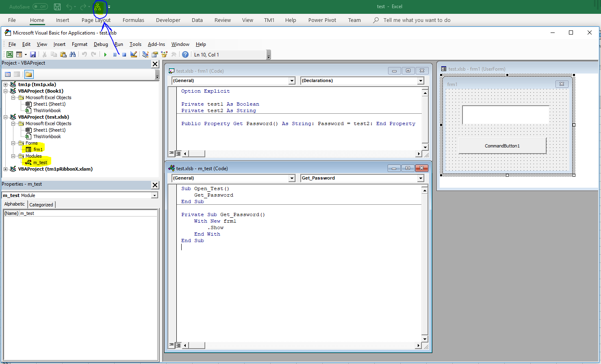Expand the tm1p (tm1p.xla) project node
Viewport: 601px width, 364px height.
pyautogui.click(x=6, y=84)
